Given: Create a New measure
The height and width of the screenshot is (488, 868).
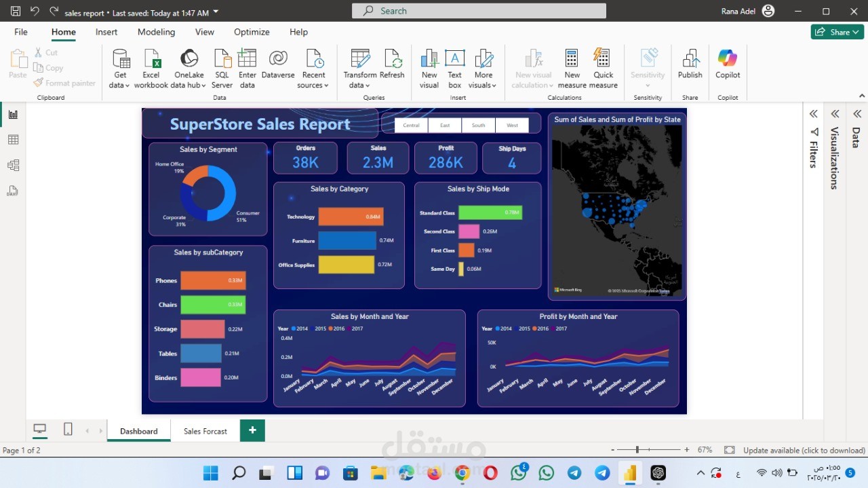Looking at the screenshot, I should pyautogui.click(x=572, y=69).
